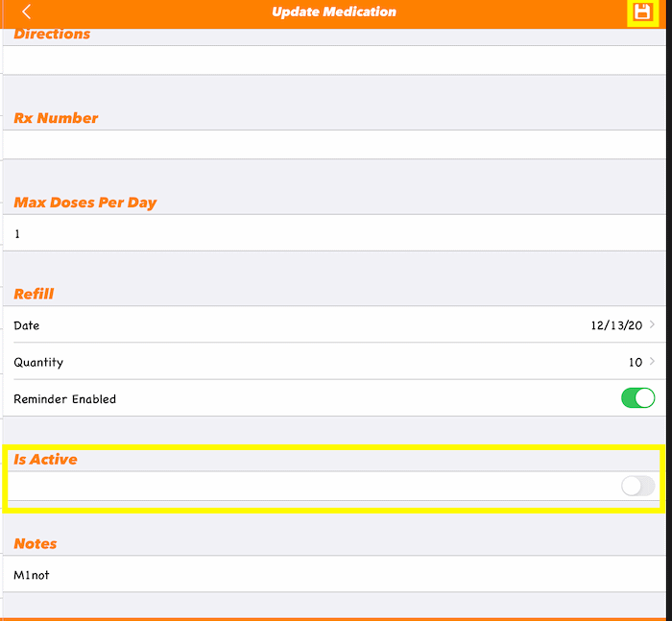
Task: Tap the Date row label
Action: click(x=27, y=325)
